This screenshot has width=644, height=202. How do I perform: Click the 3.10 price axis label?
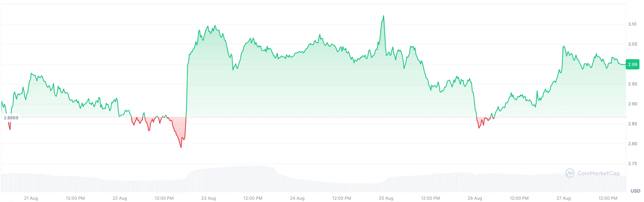coord(632,24)
